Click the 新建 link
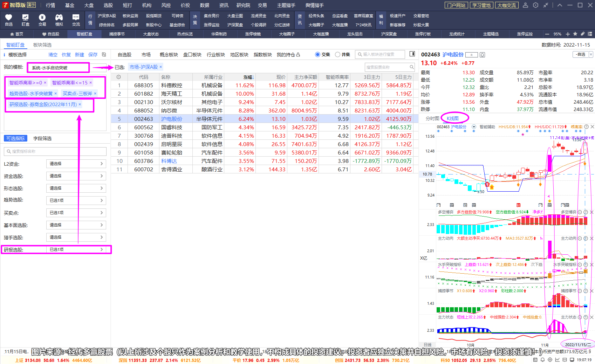 [x=80, y=55]
